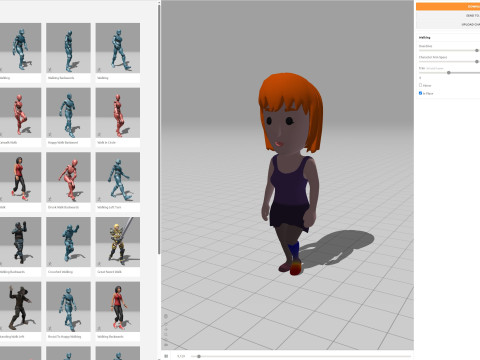The image size is (480, 360).
Task: Click the Trim slider handle
Action: pyautogui.click(x=449, y=73)
